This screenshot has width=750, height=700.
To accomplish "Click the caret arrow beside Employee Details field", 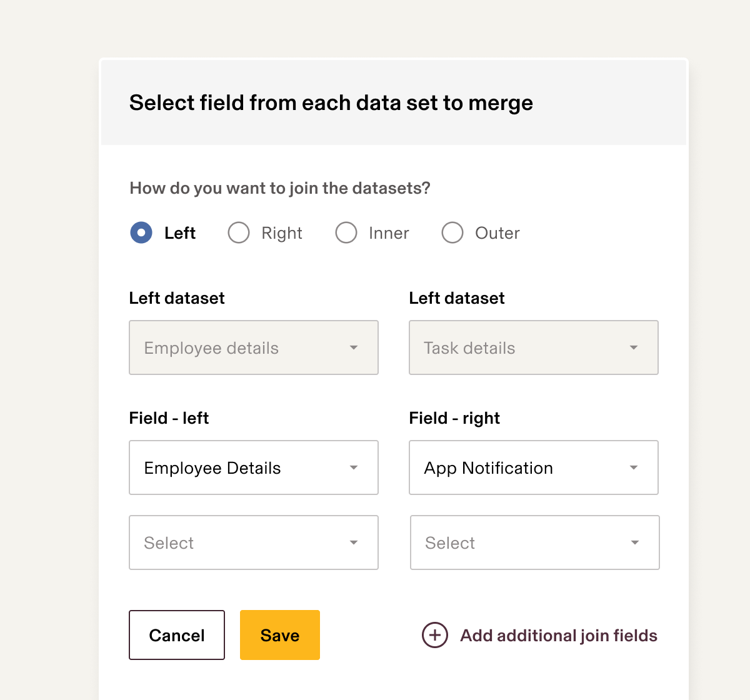I will 354,467.
